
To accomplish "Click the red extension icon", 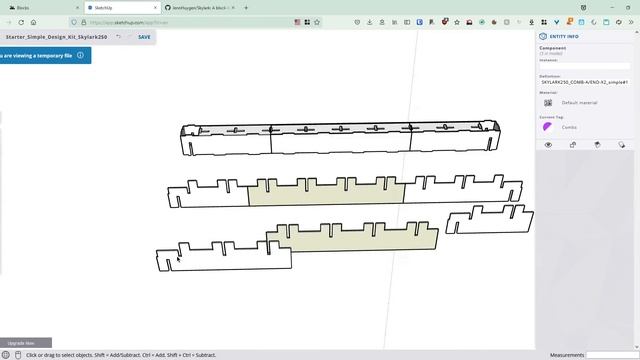I will pyautogui.click(x=444, y=22).
